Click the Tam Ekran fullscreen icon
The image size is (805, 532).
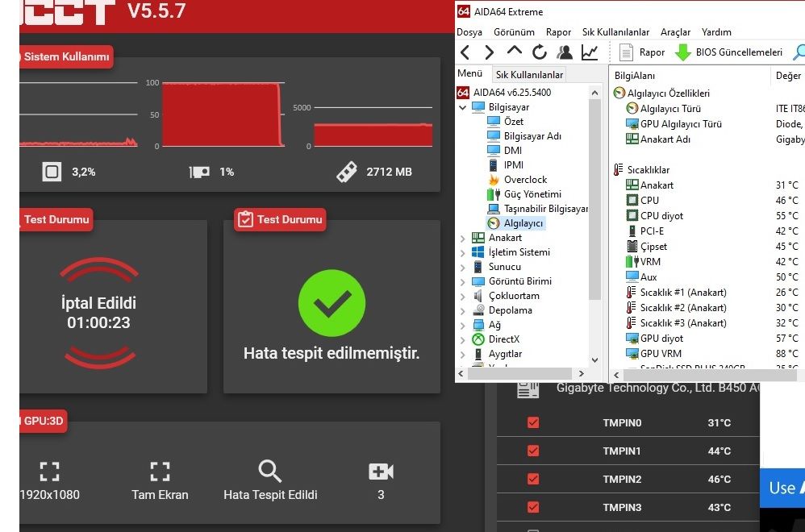160,472
